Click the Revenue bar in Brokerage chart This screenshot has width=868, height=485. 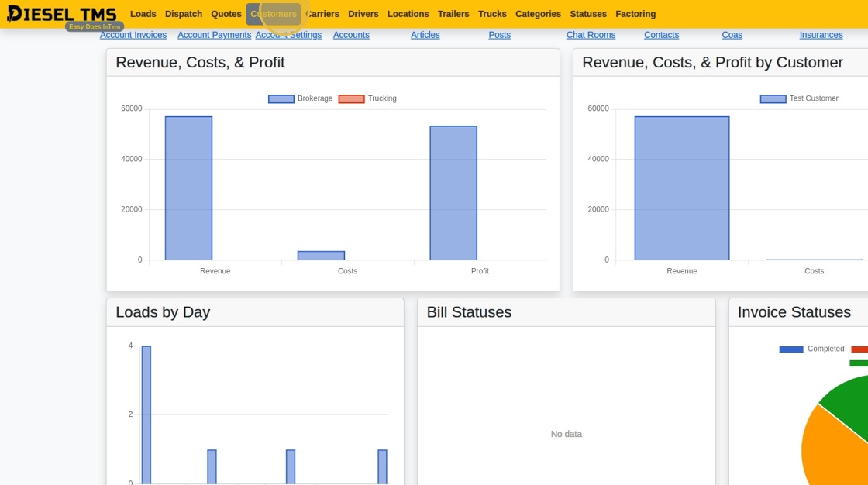coord(188,188)
